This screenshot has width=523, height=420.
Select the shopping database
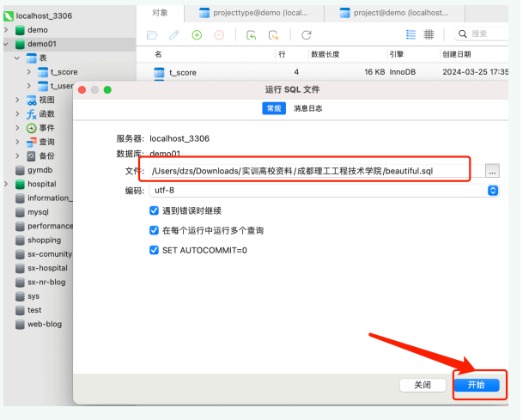pos(44,240)
